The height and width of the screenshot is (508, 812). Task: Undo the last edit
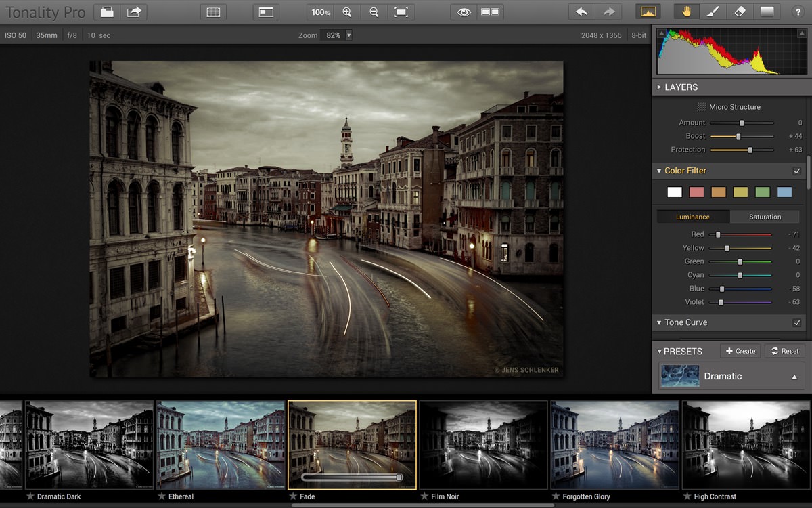582,12
